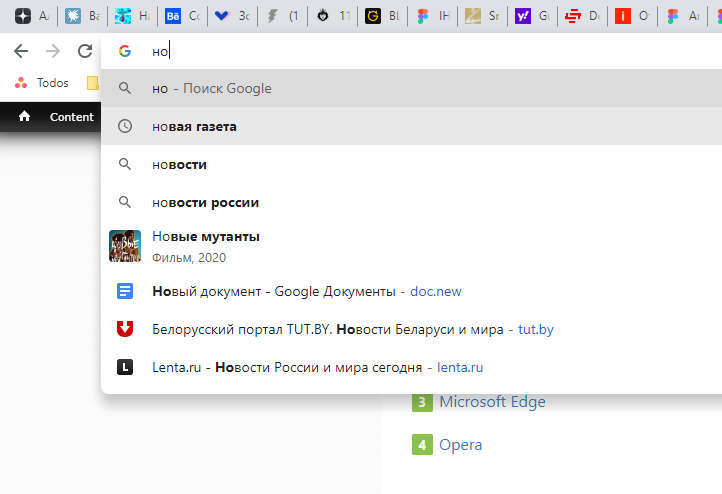Open 'Новые мутанты' film suggestion

[x=411, y=246]
